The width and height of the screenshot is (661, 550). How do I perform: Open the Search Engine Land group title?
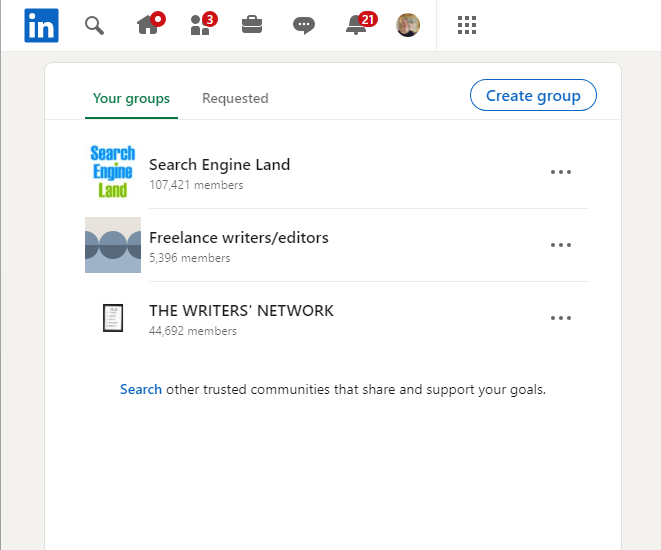click(x=219, y=165)
